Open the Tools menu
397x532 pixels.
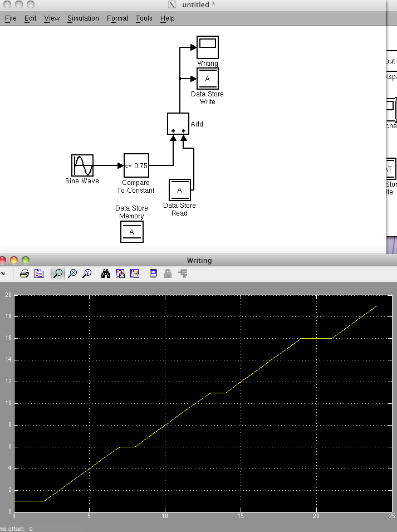(144, 18)
